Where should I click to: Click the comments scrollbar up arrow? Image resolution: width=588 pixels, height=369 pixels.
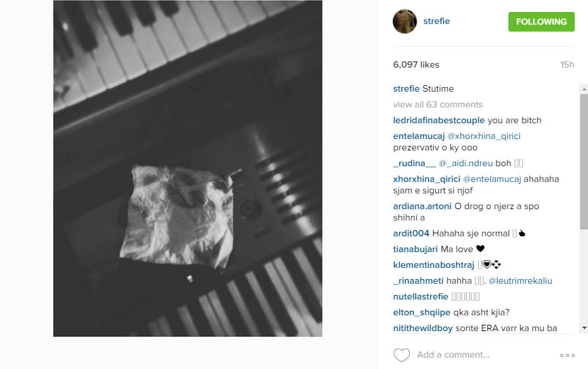click(x=584, y=89)
